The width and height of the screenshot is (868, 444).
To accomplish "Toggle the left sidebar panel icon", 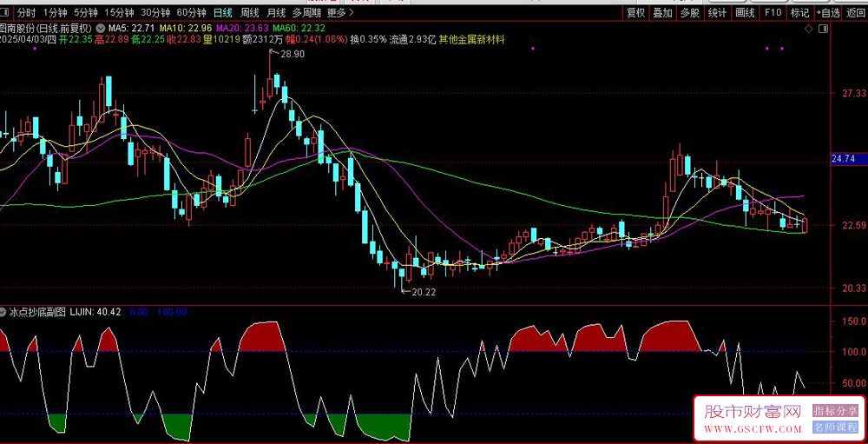I will point(5,13).
